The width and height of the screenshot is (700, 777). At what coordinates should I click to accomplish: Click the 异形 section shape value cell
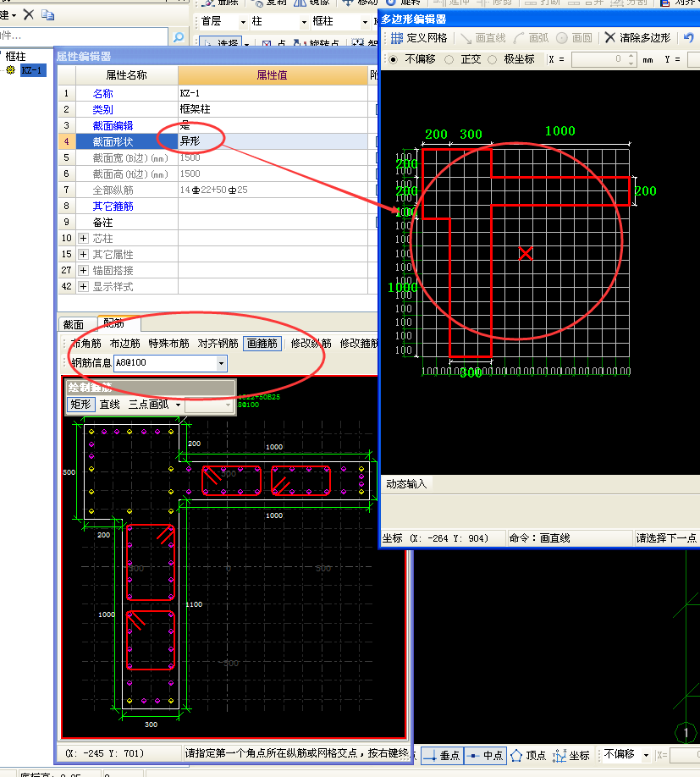coord(273,141)
